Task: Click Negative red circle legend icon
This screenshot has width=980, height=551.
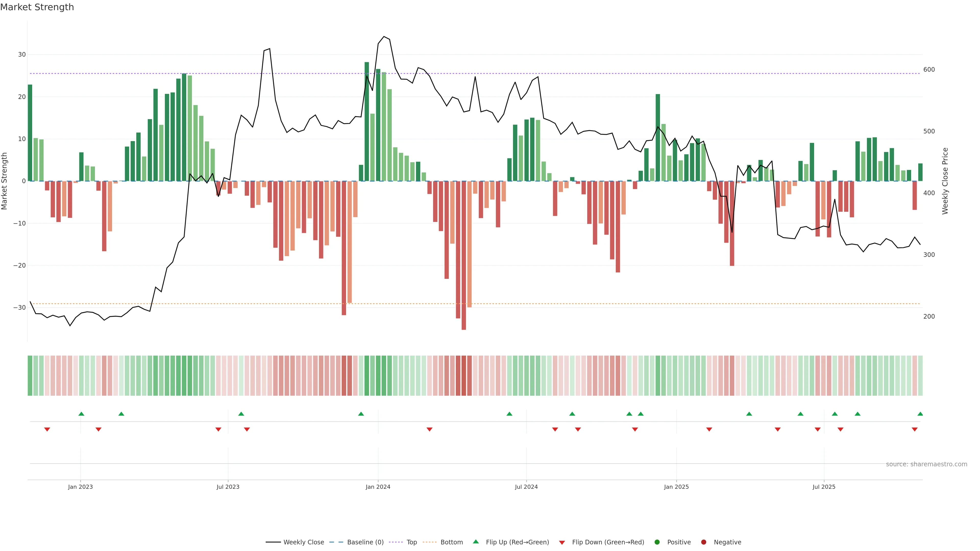Action: coord(703,542)
